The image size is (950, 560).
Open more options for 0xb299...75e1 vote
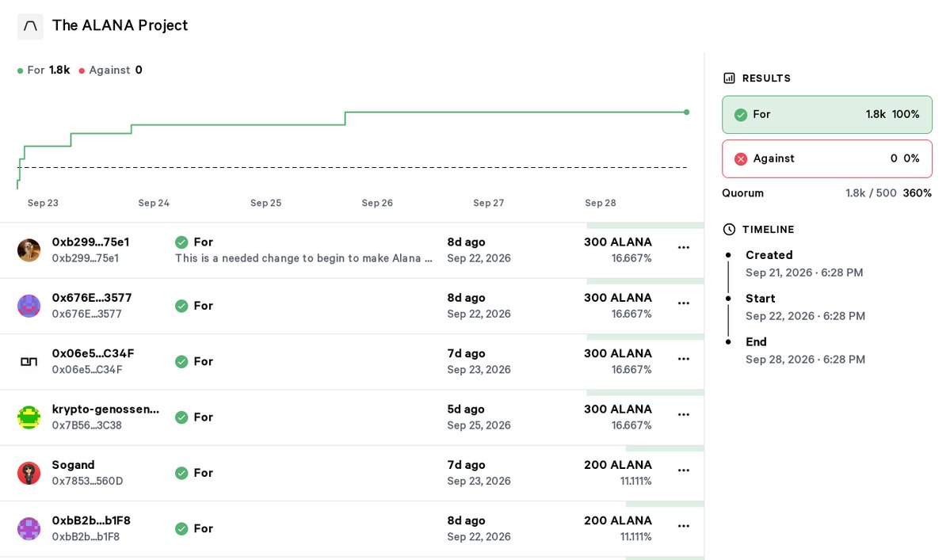[684, 248]
